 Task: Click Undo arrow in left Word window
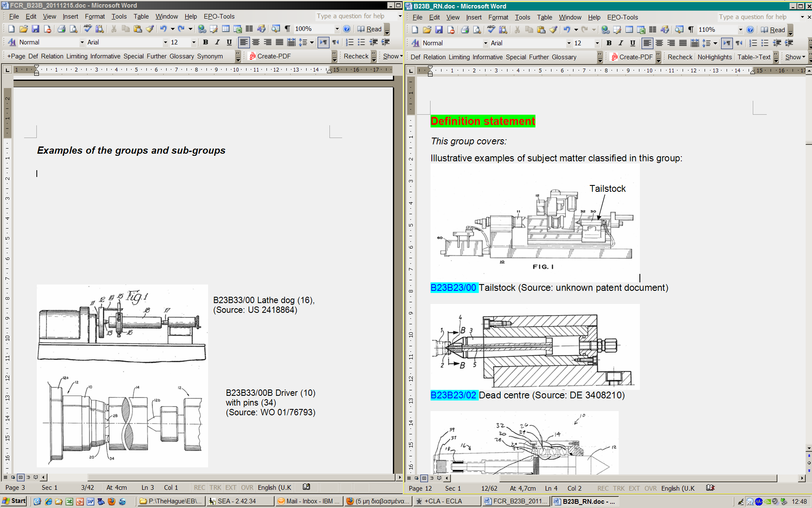click(163, 29)
